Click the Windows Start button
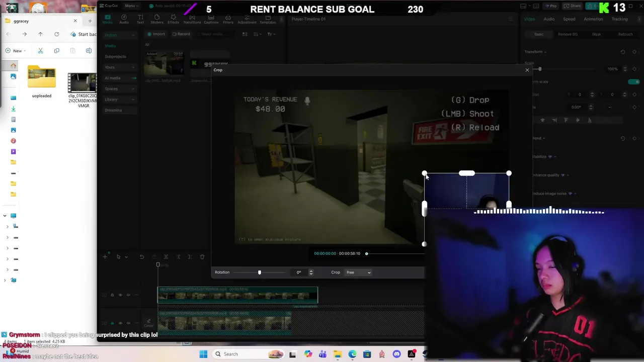The image size is (644, 362). pyautogui.click(x=203, y=354)
